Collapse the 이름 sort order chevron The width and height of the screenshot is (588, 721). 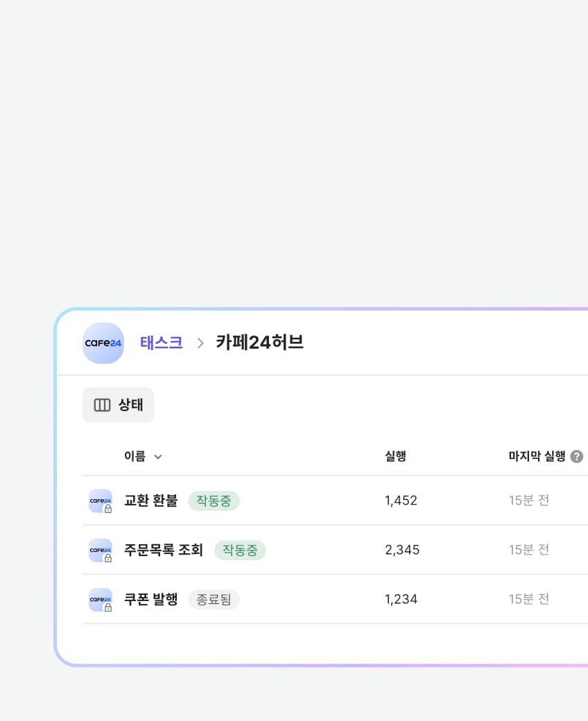157,457
